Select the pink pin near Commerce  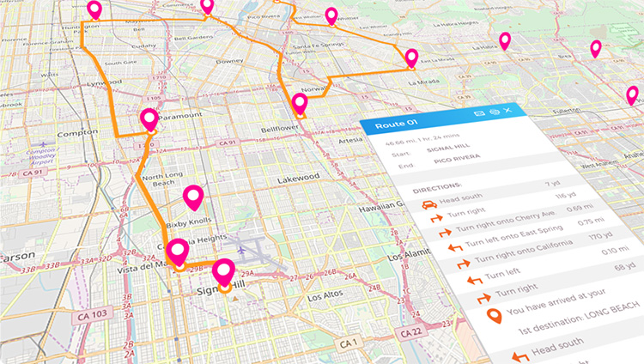[207, 8]
